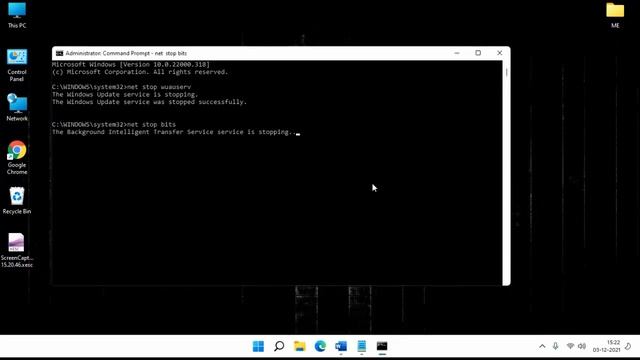Screen dimensions: 640x360
Task: Open the volume speaker tray icon
Action: (x=582, y=346)
